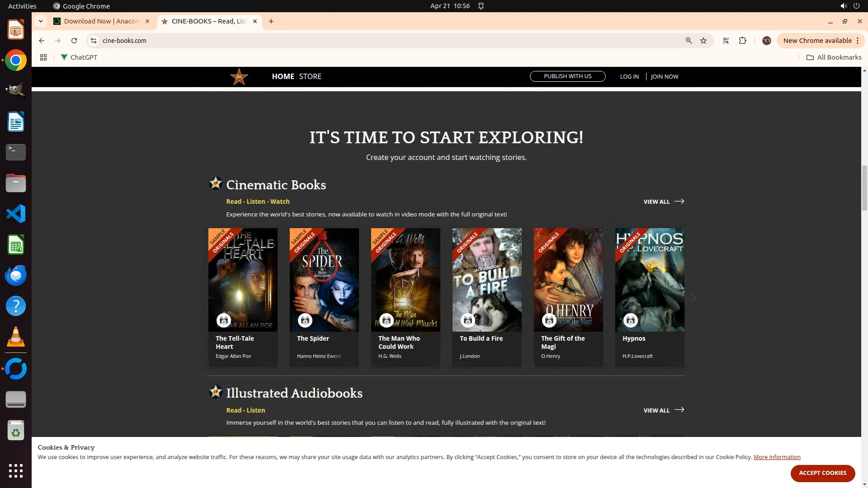Open the Chrome apps grid icon
This screenshot has width=868, height=488.
click(43, 57)
